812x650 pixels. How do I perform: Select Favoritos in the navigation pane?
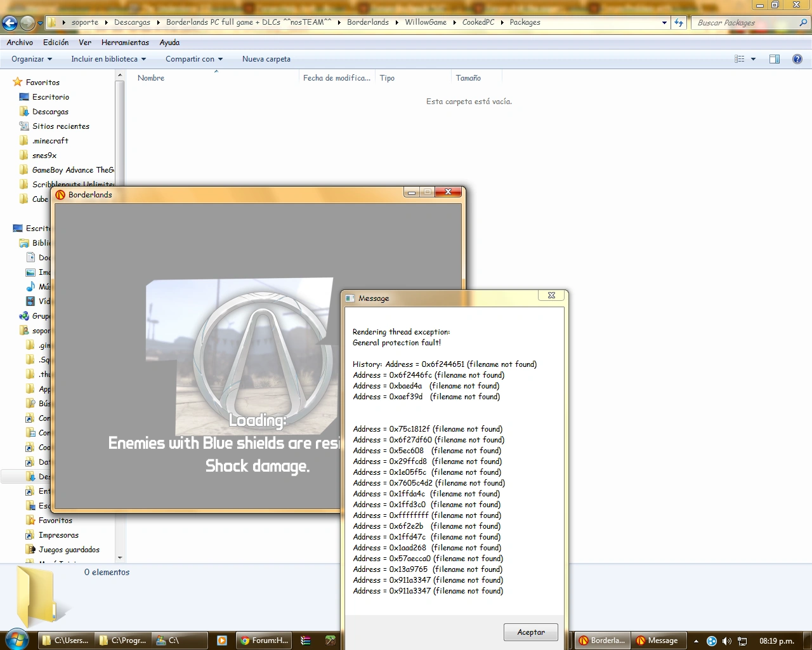pyautogui.click(x=43, y=83)
